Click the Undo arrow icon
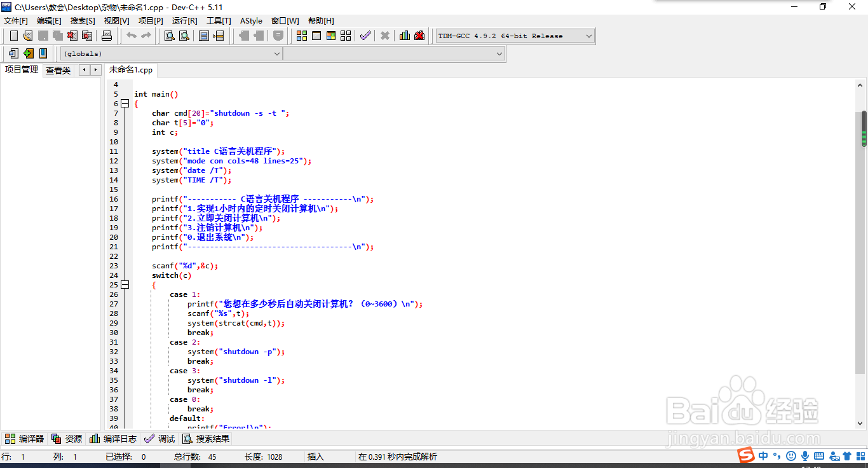Viewport: 868px width, 468px height. click(x=132, y=36)
